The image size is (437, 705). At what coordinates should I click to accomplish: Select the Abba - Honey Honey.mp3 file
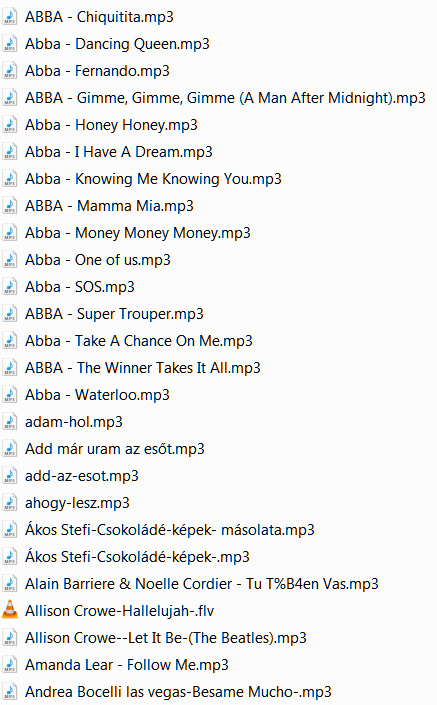pyautogui.click(x=111, y=125)
